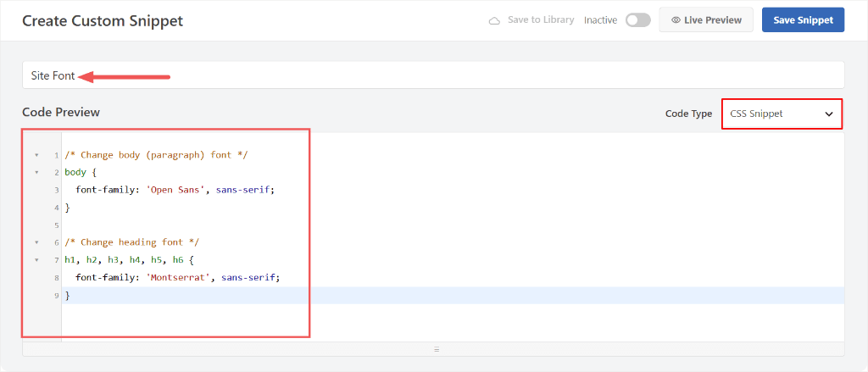Click the closing brace on line 9
The width and height of the screenshot is (868, 372).
68,296
